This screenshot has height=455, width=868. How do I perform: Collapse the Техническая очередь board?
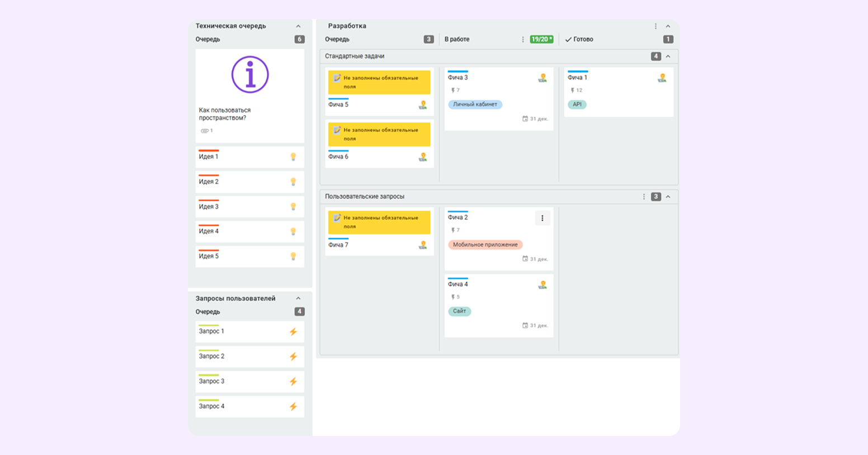[298, 26]
